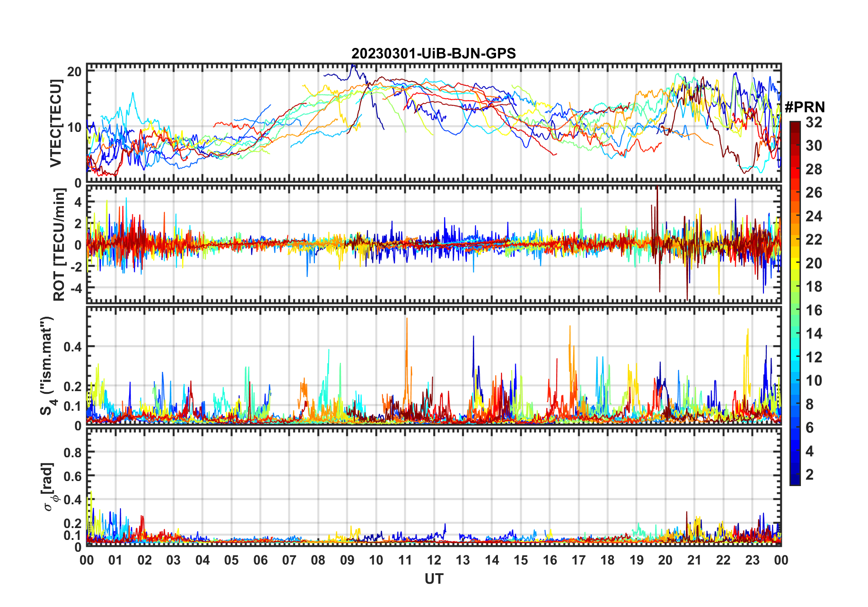868x607 pixels.
Task: Click colorbar tick label 10
Action: [x=814, y=381]
